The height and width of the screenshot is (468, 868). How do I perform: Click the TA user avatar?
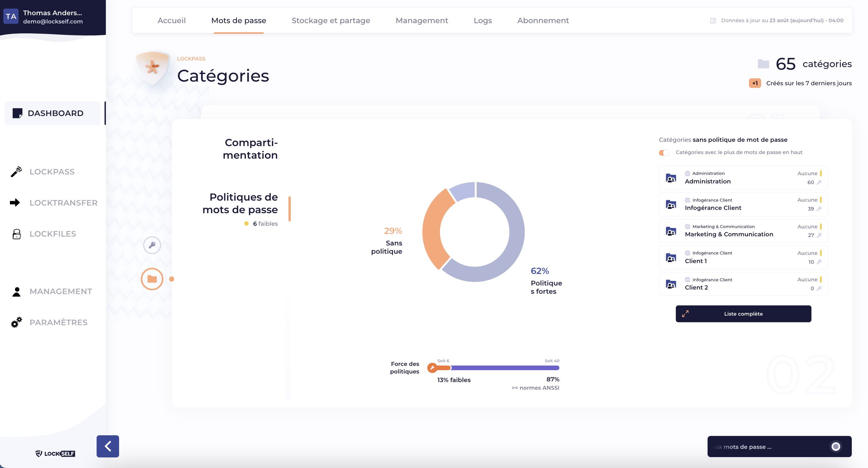(11, 17)
